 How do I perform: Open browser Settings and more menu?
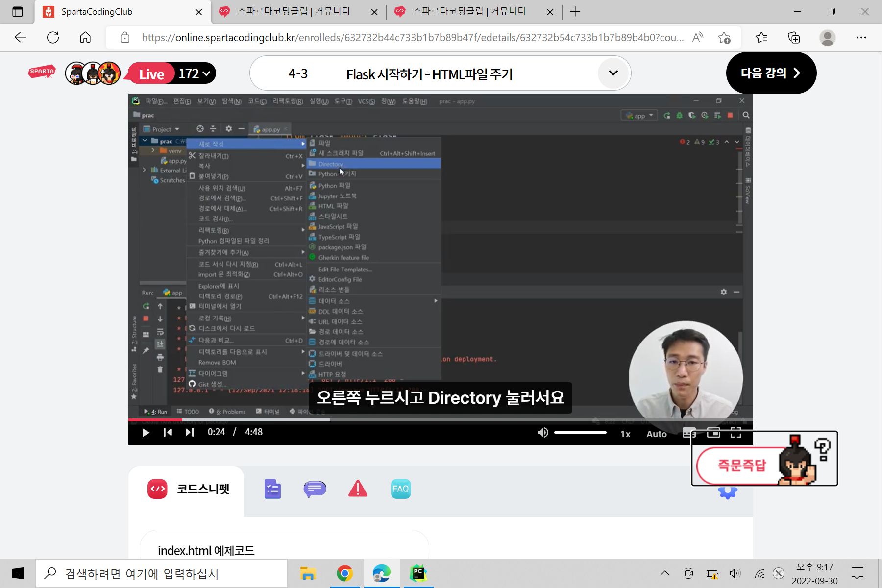point(861,37)
